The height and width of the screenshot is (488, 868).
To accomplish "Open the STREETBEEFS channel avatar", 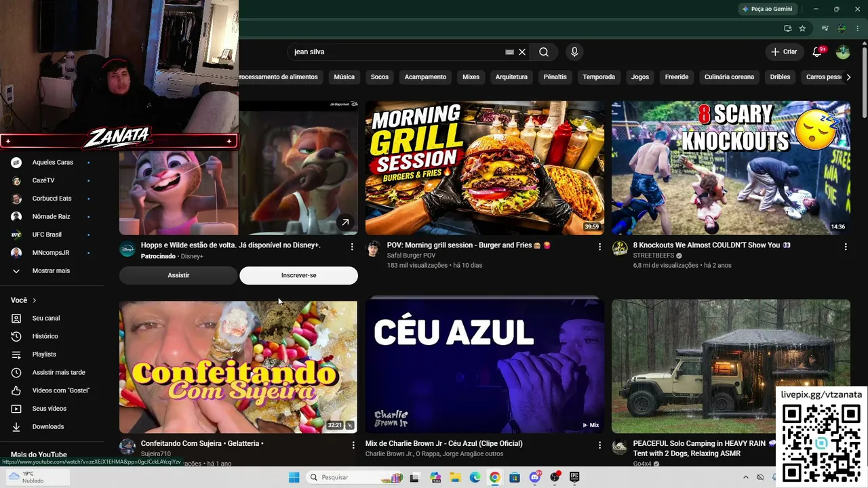I will (x=620, y=249).
